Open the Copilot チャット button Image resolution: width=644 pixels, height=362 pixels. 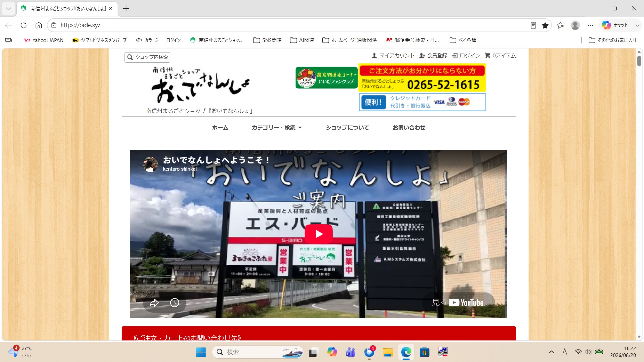pyautogui.click(x=615, y=25)
